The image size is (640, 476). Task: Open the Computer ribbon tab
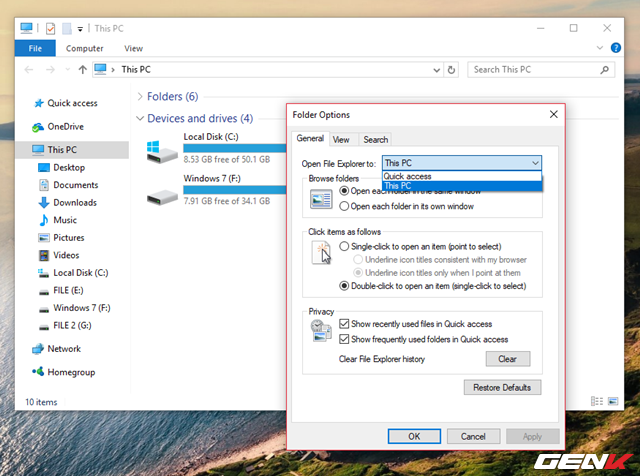coord(84,49)
